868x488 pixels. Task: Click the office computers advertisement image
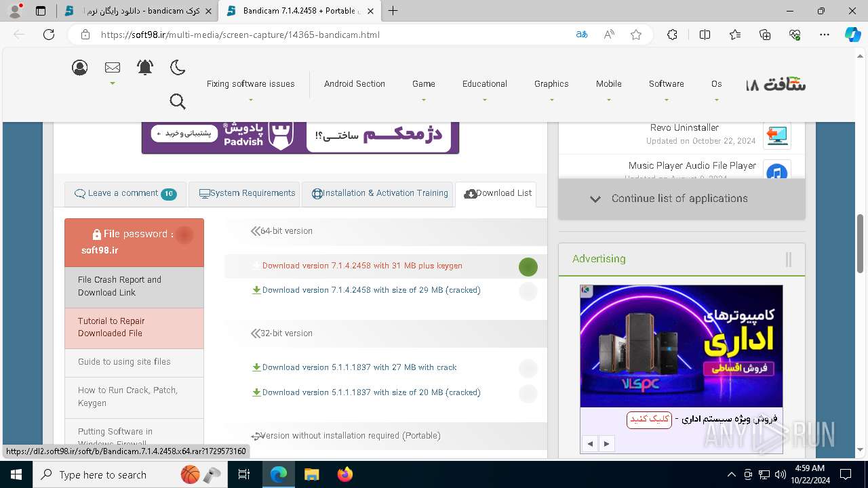click(x=682, y=346)
